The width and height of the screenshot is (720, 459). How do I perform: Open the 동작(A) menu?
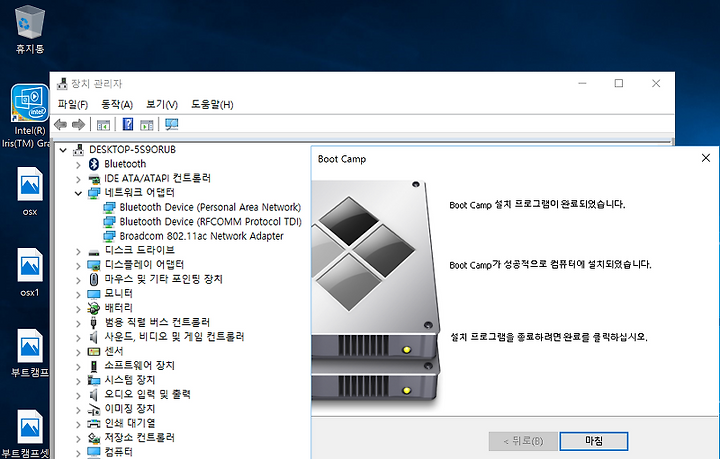tap(117, 105)
